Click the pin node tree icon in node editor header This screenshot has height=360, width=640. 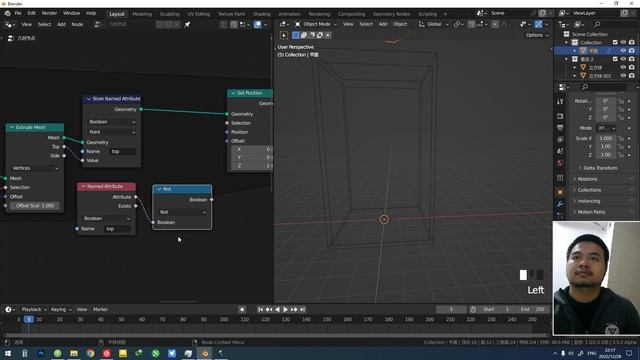pos(187,24)
